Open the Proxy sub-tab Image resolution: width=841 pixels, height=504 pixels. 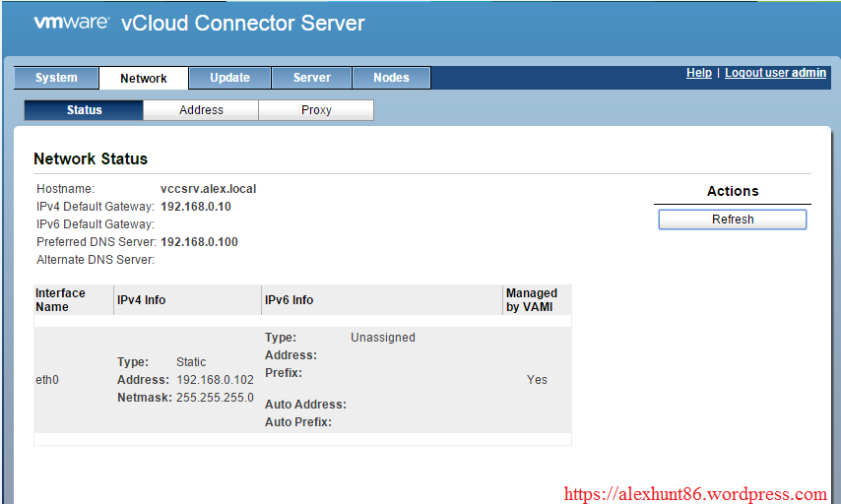[316, 110]
